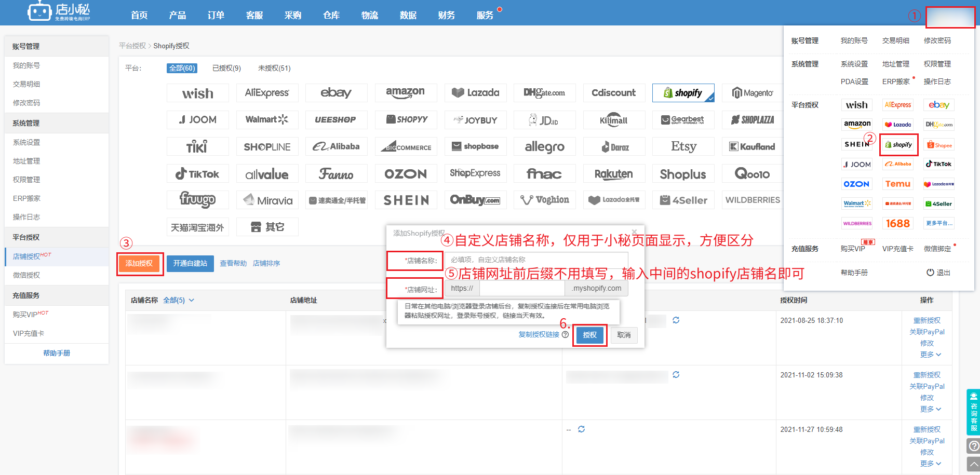The height and width of the screenshot is (475, 980).
Task: Open Shopify in the account dropdown panel
Action: [x=898, y=145]
